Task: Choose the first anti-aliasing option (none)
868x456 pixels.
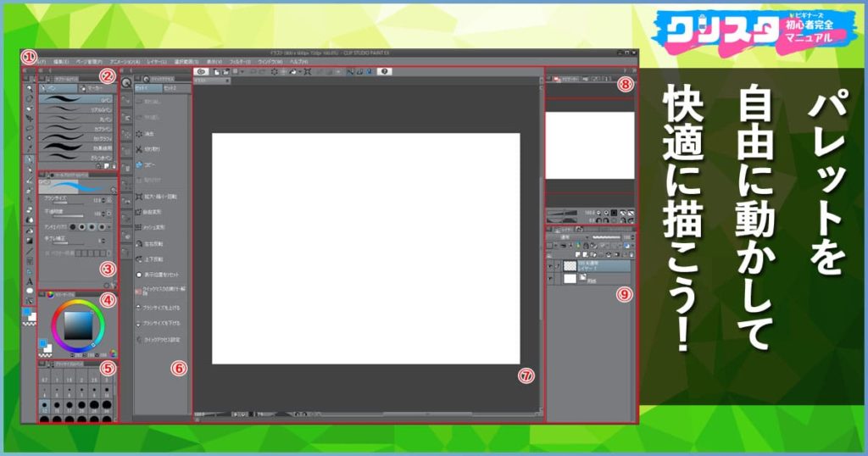Action: pyautogui.click(x=73, y=227)
